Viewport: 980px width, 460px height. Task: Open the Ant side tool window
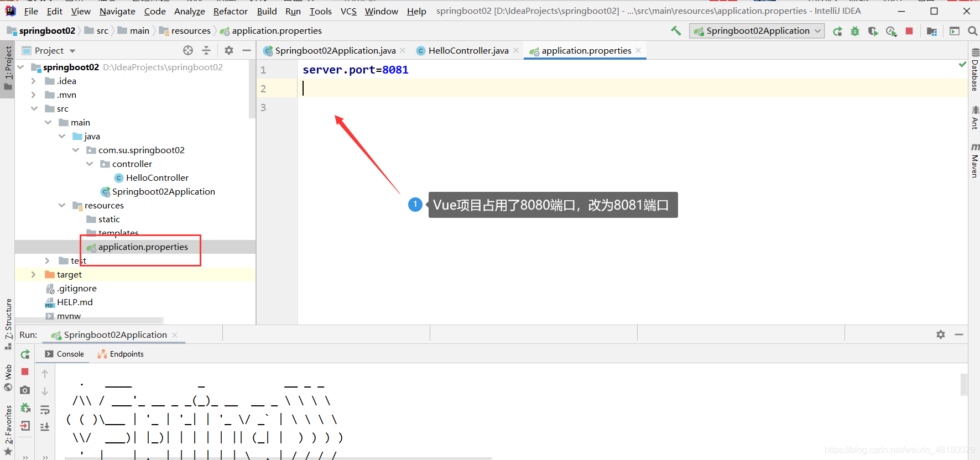(x=974, y=118)
